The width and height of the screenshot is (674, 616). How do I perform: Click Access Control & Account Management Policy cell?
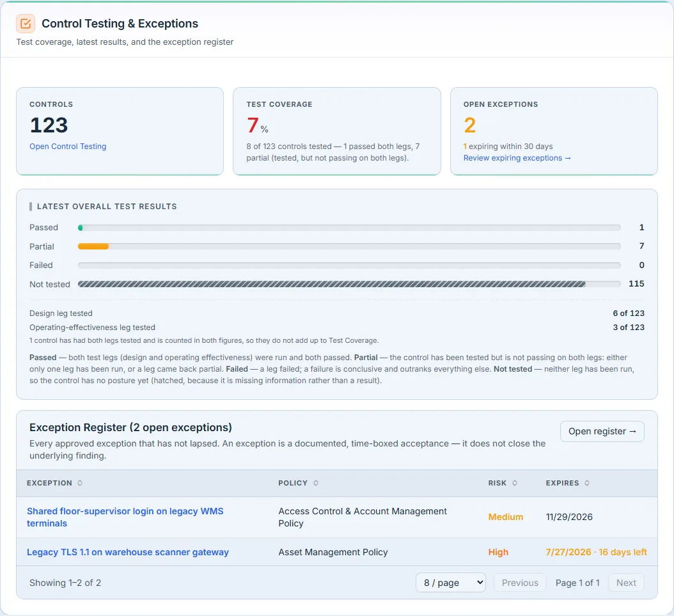click(363, 517)
